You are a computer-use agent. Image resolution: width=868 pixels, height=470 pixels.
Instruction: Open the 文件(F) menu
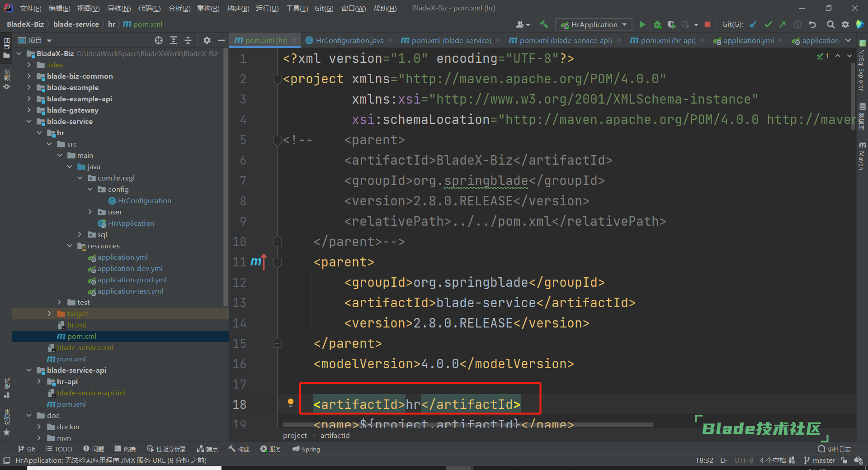(30, 8)
